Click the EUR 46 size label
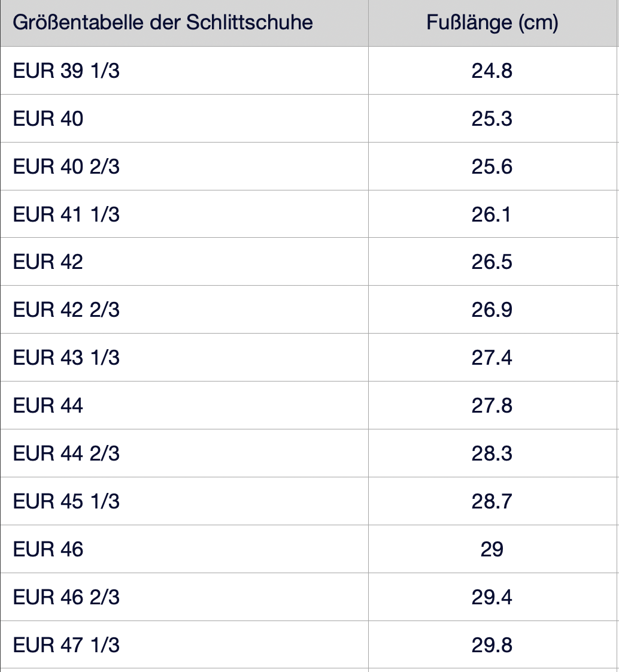This screenshot has width=619, height=672. [48, 549]
